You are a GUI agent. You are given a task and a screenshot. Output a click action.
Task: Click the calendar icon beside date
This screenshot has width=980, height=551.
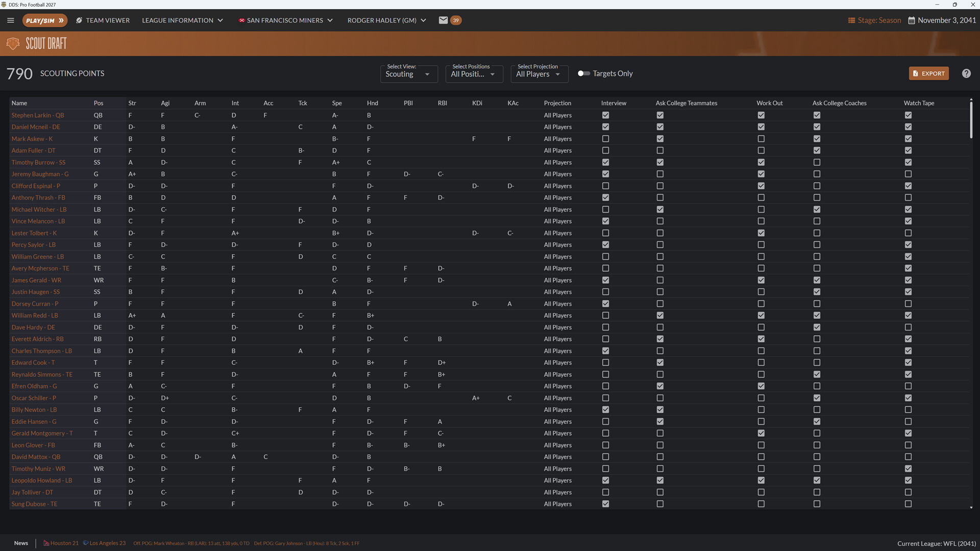(x=912, y=20)
